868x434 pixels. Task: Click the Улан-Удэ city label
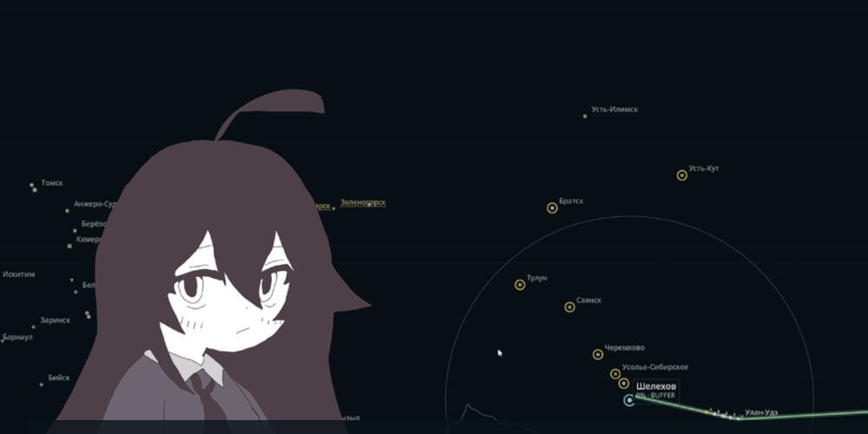(x=761, y=412)
